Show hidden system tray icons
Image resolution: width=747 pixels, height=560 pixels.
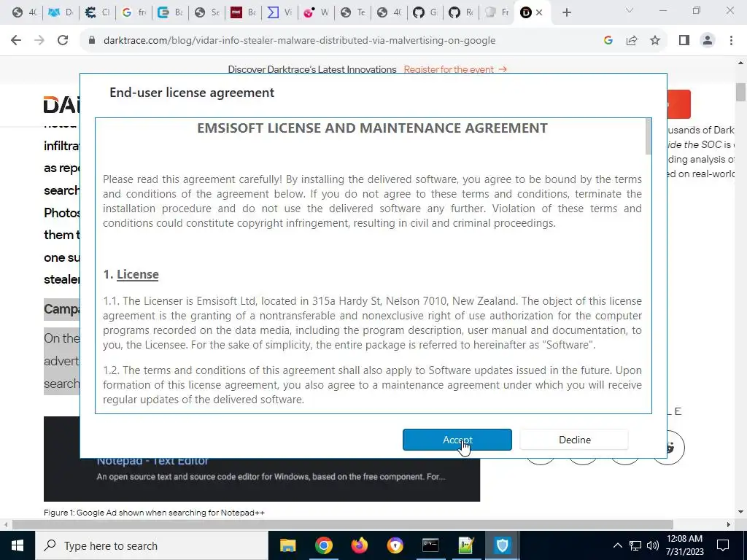(x=617, y=545)
